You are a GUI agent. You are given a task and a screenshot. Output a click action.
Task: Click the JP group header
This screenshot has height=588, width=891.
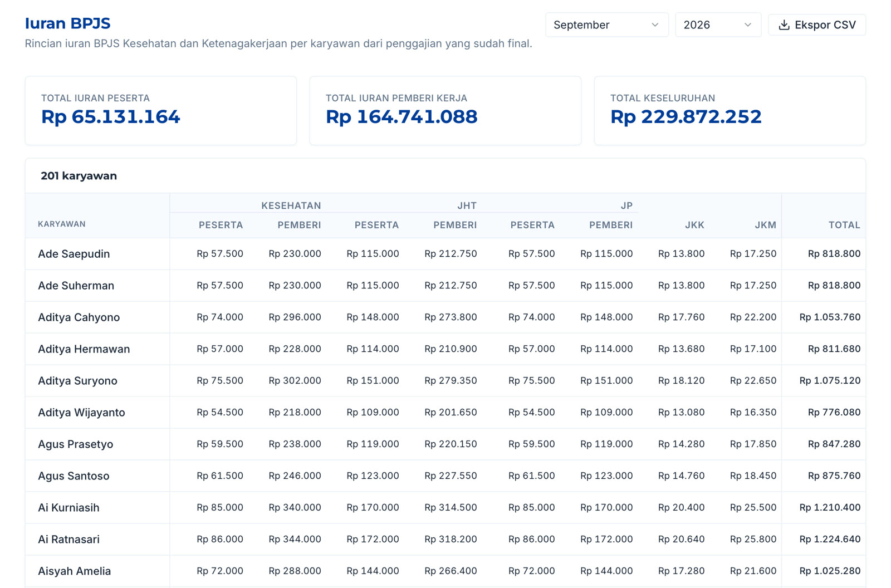pyautogui.click(x=626, y=205)
